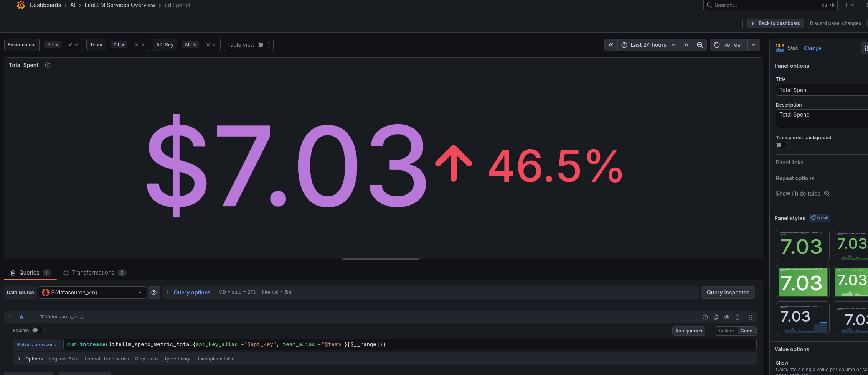Collapse query row A
868x375 pixels.
coord(10,317)
